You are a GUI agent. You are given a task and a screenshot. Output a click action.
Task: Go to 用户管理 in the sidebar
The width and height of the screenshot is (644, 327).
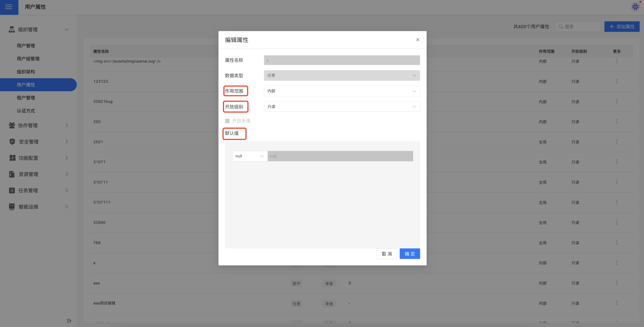point(26,46)
